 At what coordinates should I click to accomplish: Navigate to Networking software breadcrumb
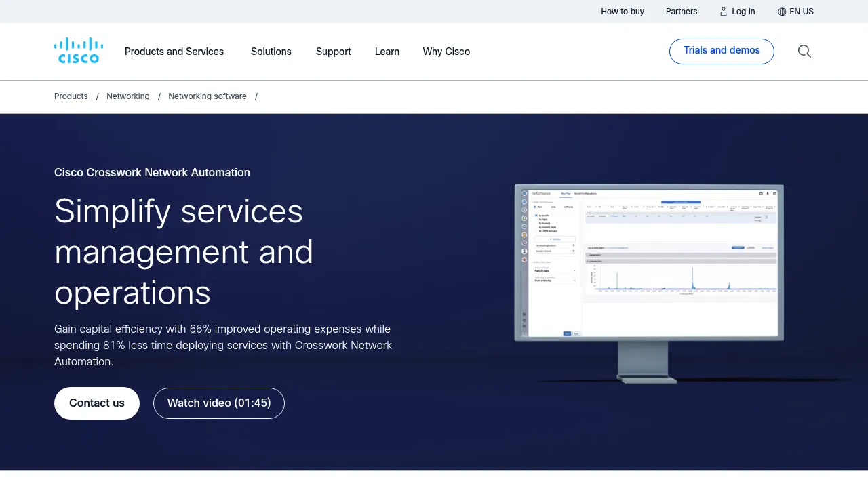(x=208, y=96)
